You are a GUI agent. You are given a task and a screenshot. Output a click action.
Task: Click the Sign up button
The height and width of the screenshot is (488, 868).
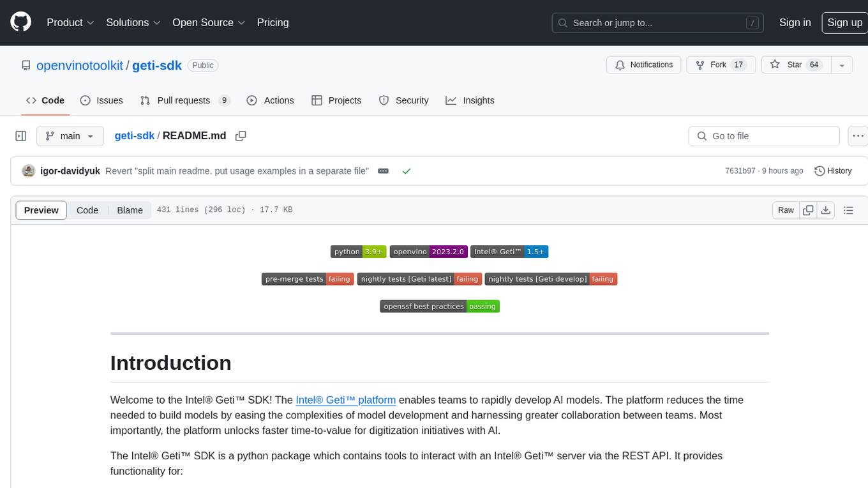[844, 22]
